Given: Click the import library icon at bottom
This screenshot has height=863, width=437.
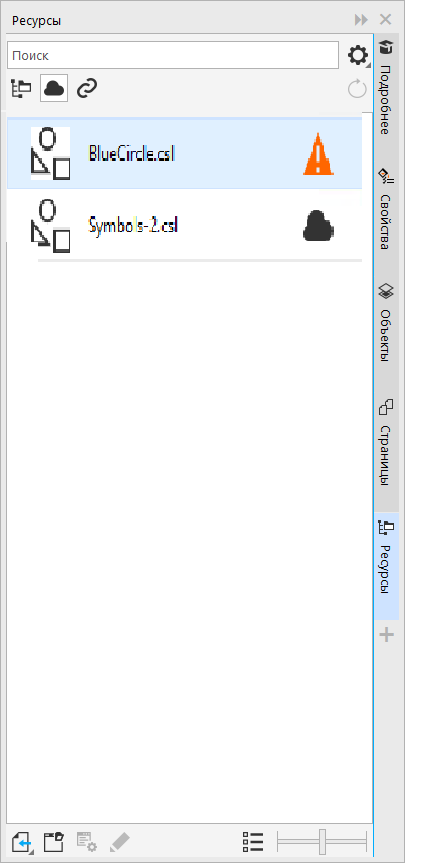Looking at the screenshot, I should (x=21, y=843).
